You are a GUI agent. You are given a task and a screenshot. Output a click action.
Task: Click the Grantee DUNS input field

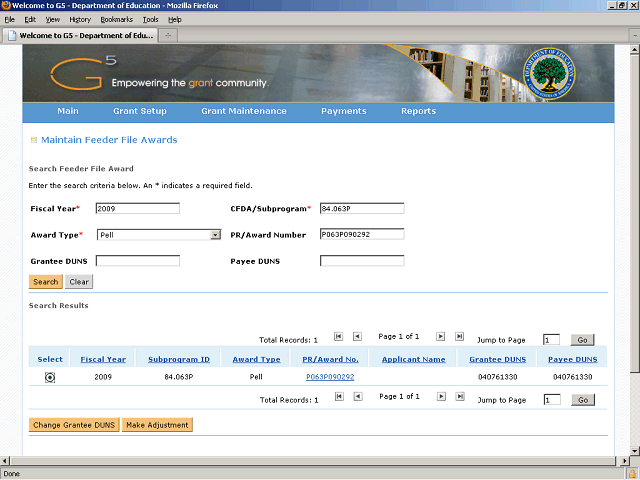coord(138,261)
